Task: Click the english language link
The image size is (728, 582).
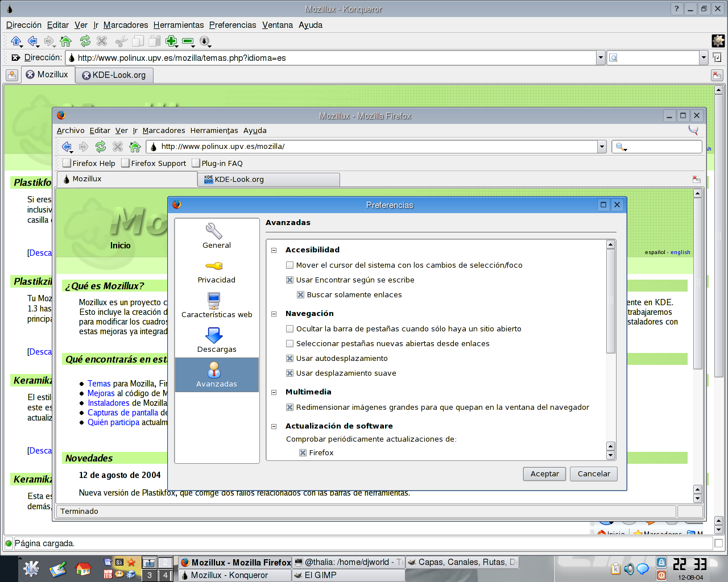Action: tap(680, 252)
